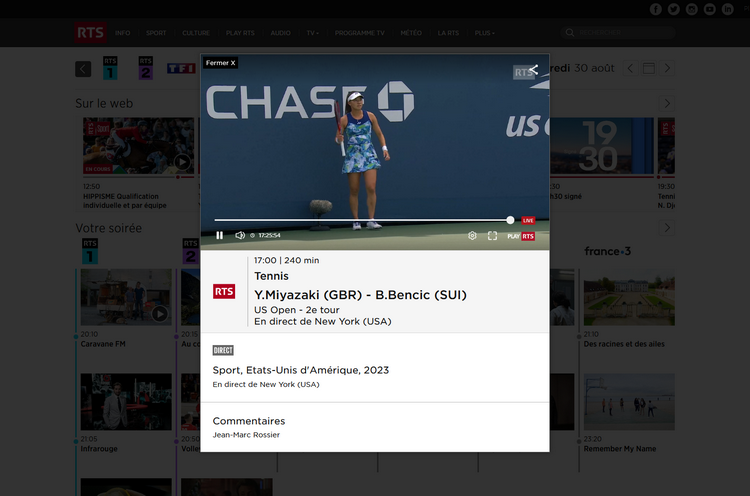750x496 pixels.
Task: Go to the previous day arrow
Action: tap(630, 68)
